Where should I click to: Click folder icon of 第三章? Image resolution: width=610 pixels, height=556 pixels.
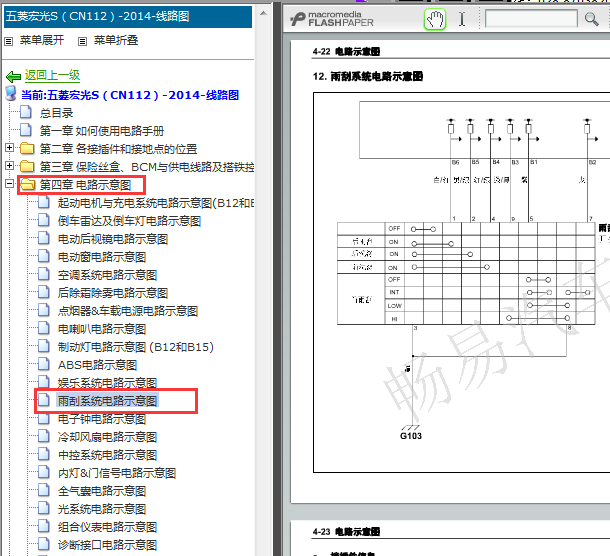[x=27, y=166]
